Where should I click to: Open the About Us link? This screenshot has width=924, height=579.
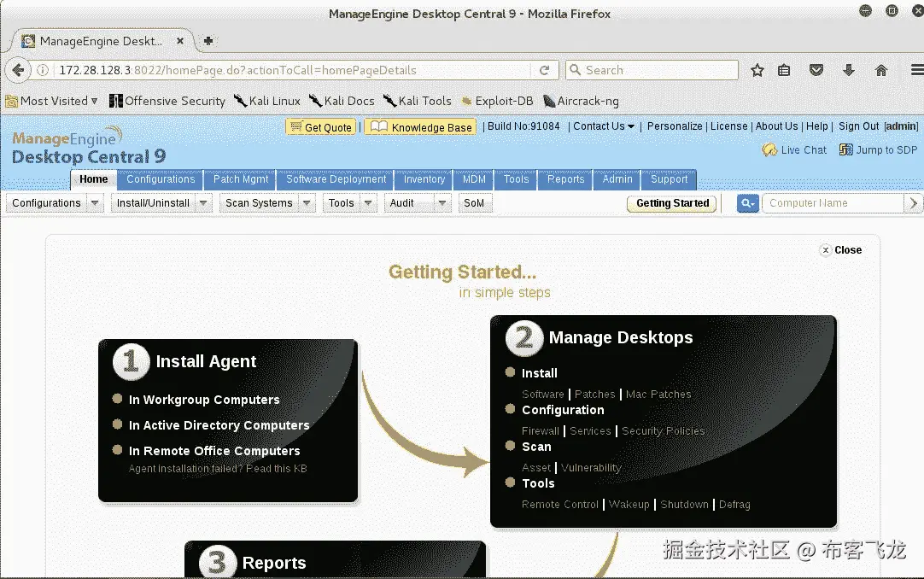(x=776, y=126)
